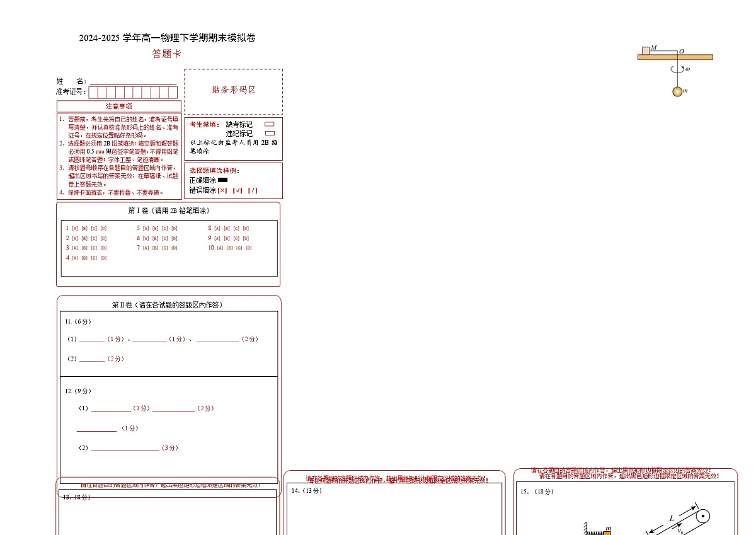Click the 贴条形码区 barcode area

234,91
